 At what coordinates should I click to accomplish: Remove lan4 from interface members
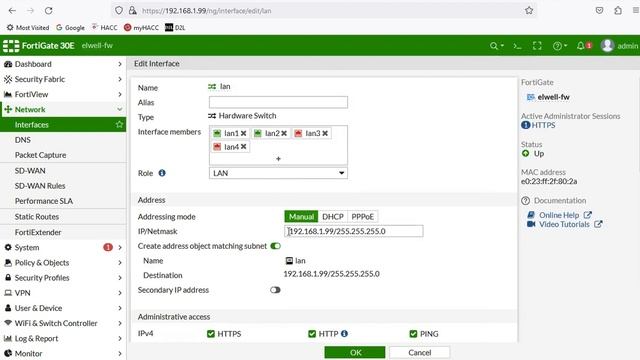[243, 147]
